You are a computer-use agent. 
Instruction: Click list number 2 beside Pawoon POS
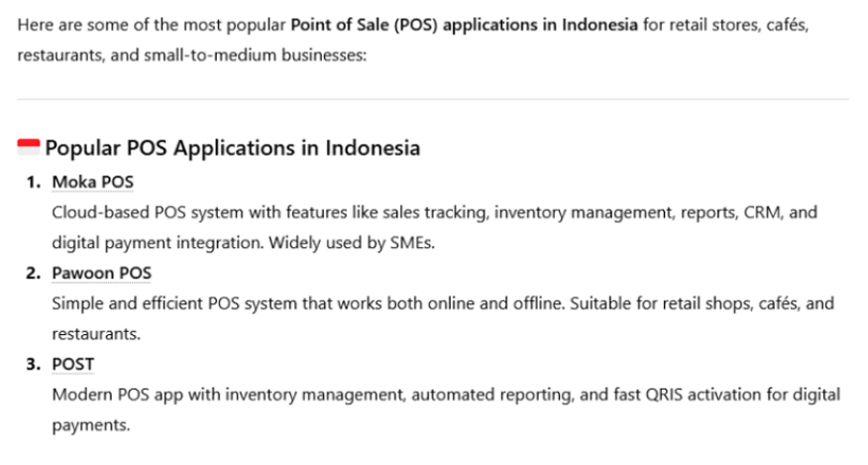[x=34, y=273]
